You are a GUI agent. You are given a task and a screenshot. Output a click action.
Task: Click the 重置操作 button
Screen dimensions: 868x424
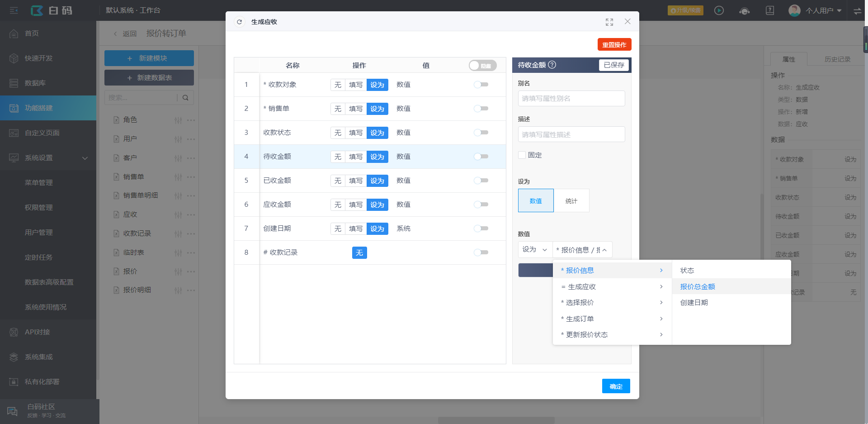click(x=614, y=45)
